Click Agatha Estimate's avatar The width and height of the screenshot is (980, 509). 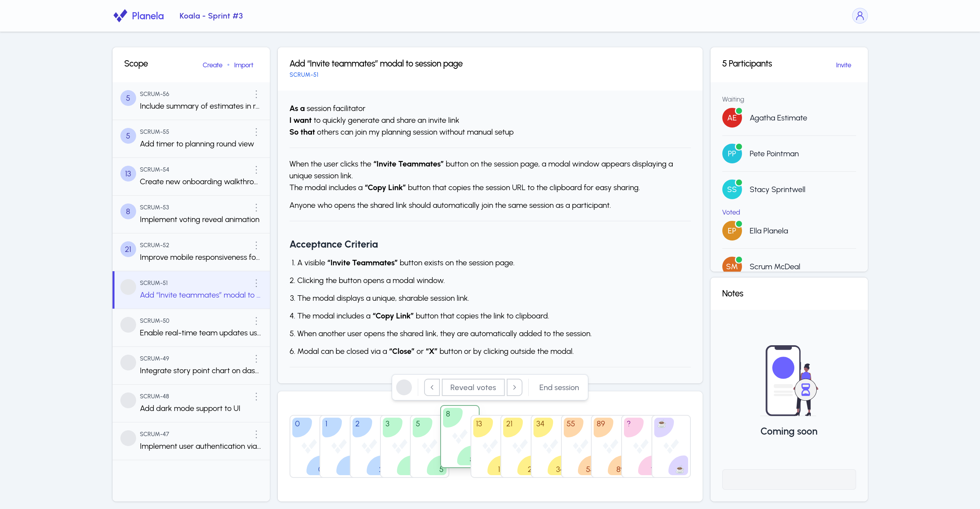pos(732,118)
